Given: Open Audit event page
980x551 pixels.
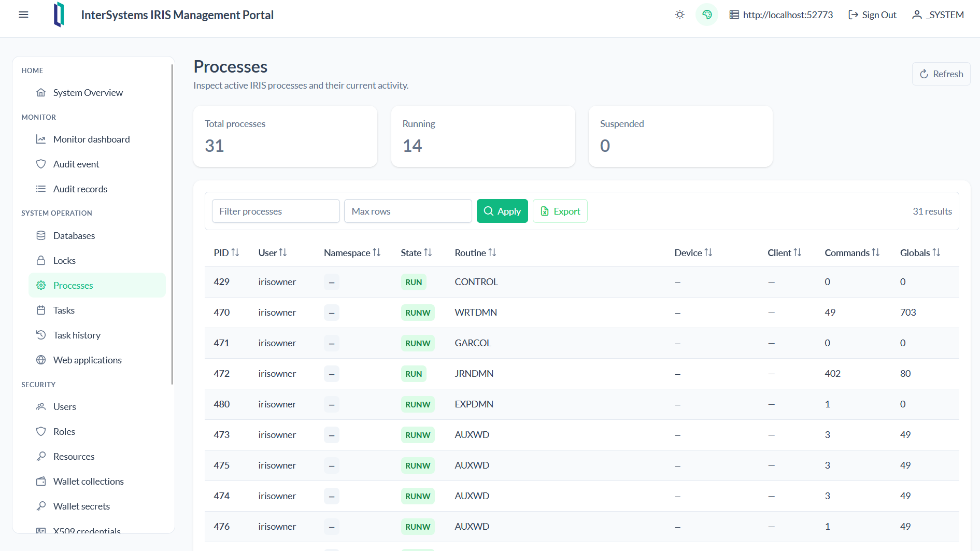Looking at the screenshot, I should [x=97, y=164].
